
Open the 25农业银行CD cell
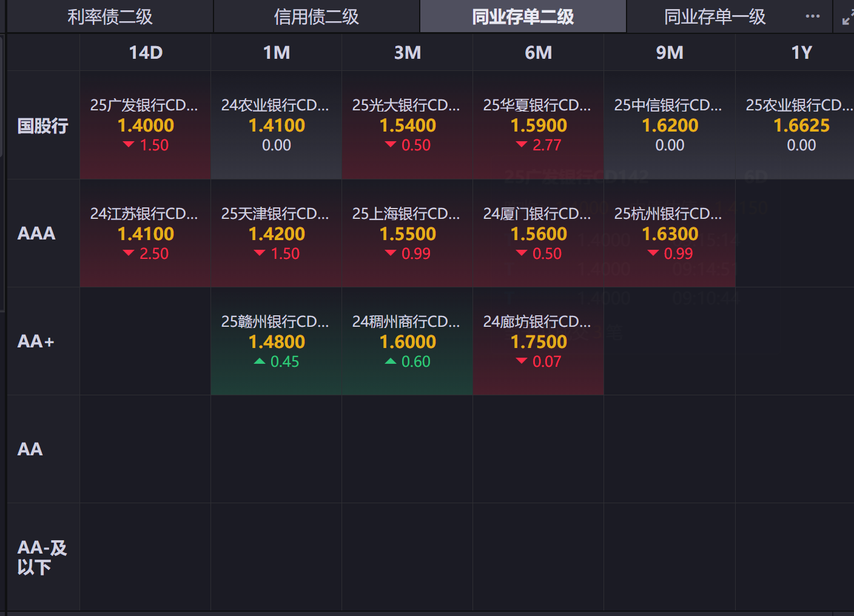795,126
